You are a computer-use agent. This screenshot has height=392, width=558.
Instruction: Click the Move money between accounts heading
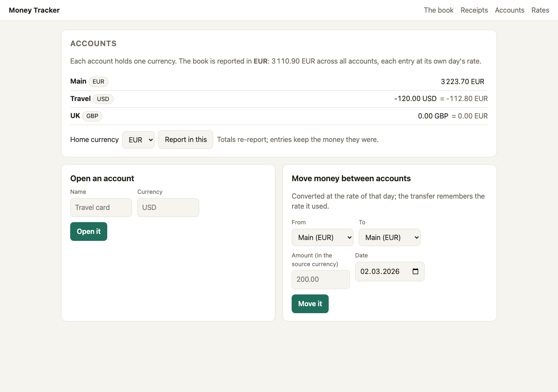click(x=351, y=179)
